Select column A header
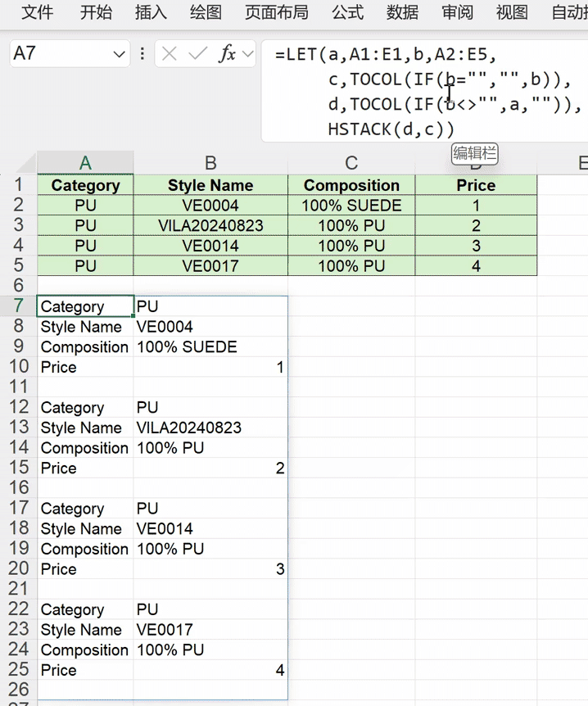Image resolution: width=588 pixels, height=706 pixels. point(85,163)
